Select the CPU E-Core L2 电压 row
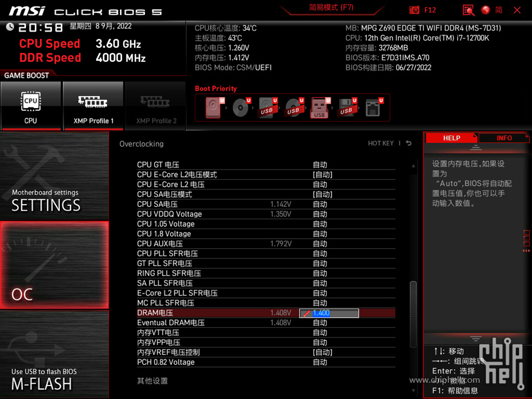This screenshot has height=399, width=532. (x=266, y=185)
